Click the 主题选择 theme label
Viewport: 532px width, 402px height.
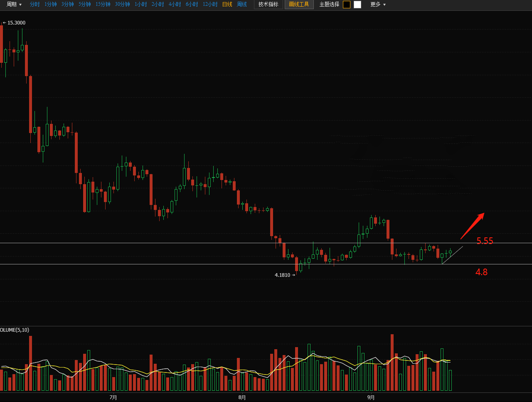pos(329,5)
